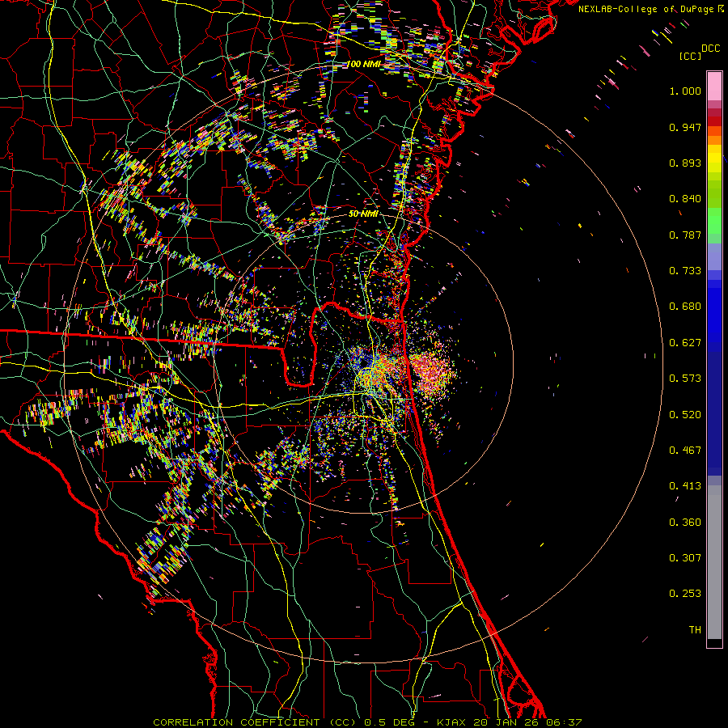Viewport: 728px width, 728px height.
Task: Select the 0.467 scale value
Action: [x=685, y=451]
